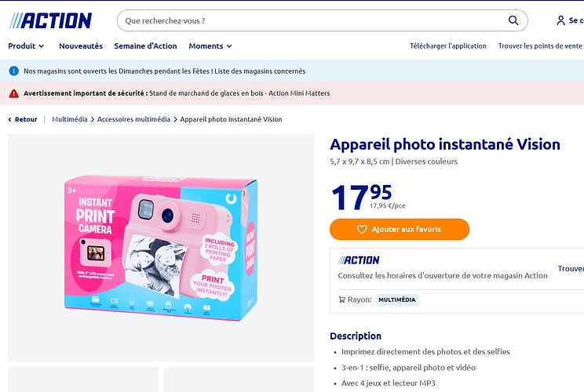Click the Multimédia breadcrumb link
Screen dimensions: 584x392
pyautogui.click(x=70, y=120)
